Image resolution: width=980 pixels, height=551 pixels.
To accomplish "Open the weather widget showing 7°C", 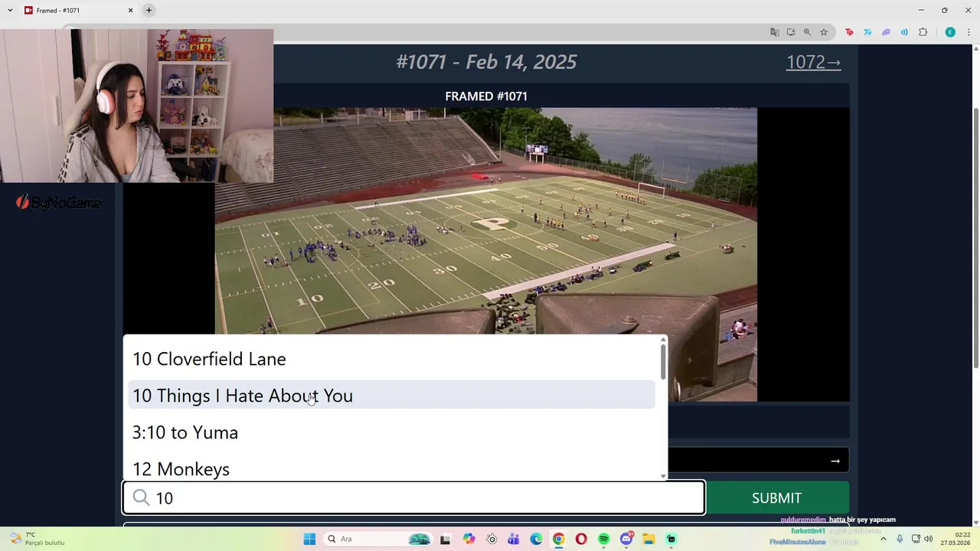I will (38, 539).
